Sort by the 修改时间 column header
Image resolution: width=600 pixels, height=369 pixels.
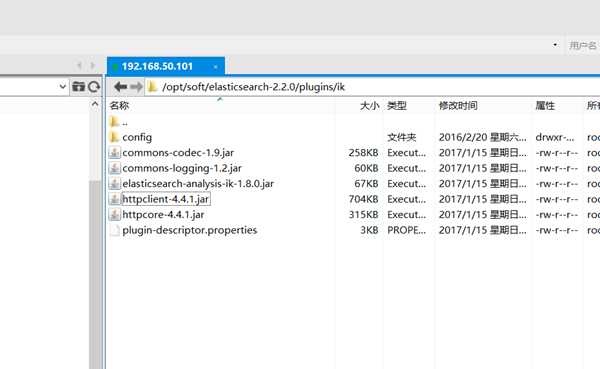click(x=458, y=106)
